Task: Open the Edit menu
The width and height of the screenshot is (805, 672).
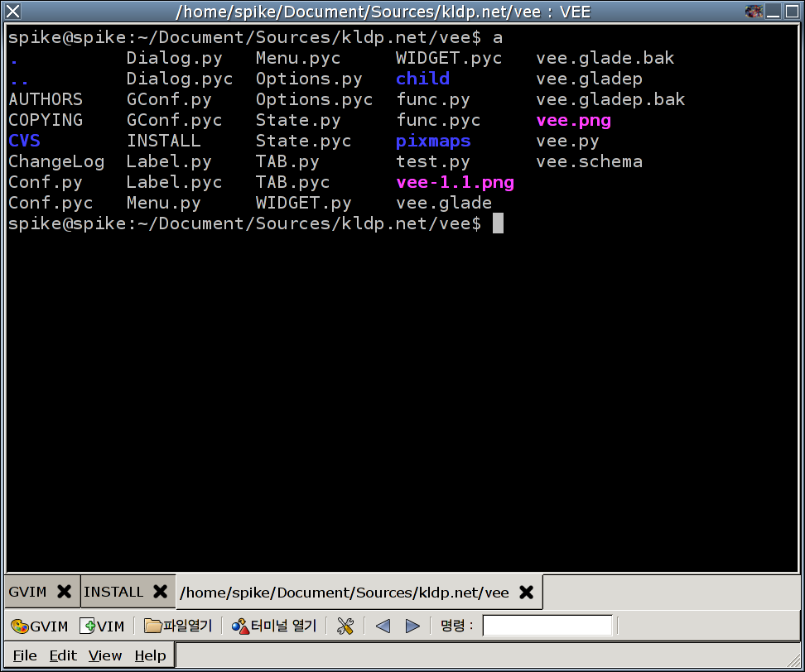Action: [x=63, y=655]
